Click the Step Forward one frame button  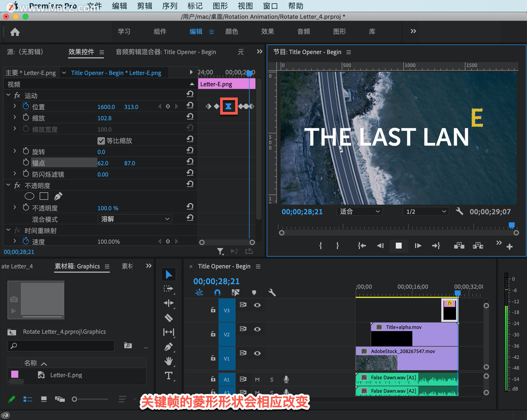point(418,246)
